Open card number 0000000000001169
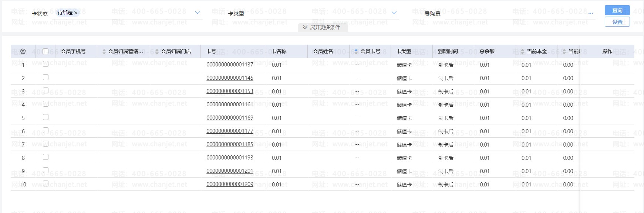 [230, 118]
